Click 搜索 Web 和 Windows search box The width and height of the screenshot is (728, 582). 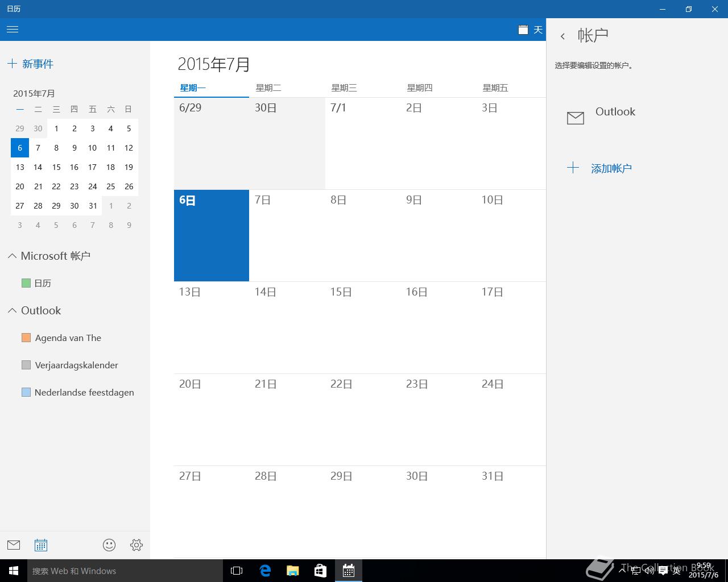[x=125, y=571]
